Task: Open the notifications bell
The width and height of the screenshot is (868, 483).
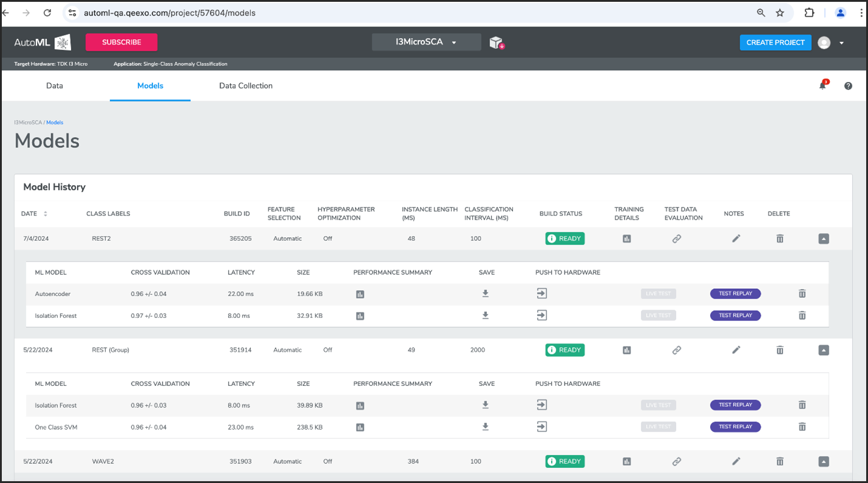Action: pos(823,85)
